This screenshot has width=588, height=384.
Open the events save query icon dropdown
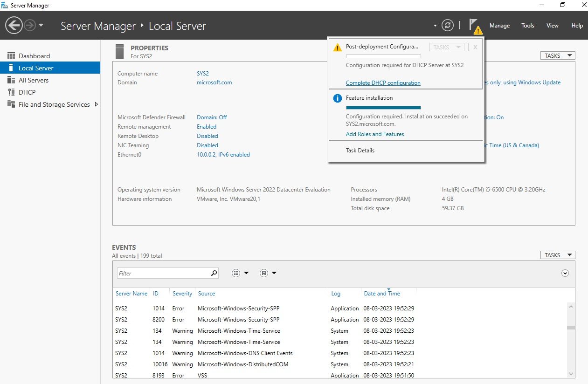[x=268, y=273]
